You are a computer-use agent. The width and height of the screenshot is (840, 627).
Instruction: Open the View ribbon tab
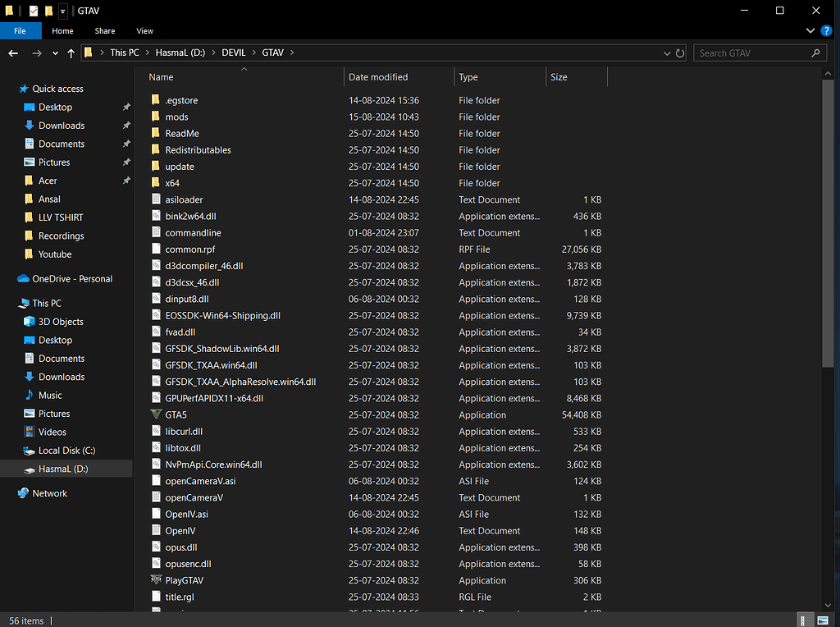(144, 31)
